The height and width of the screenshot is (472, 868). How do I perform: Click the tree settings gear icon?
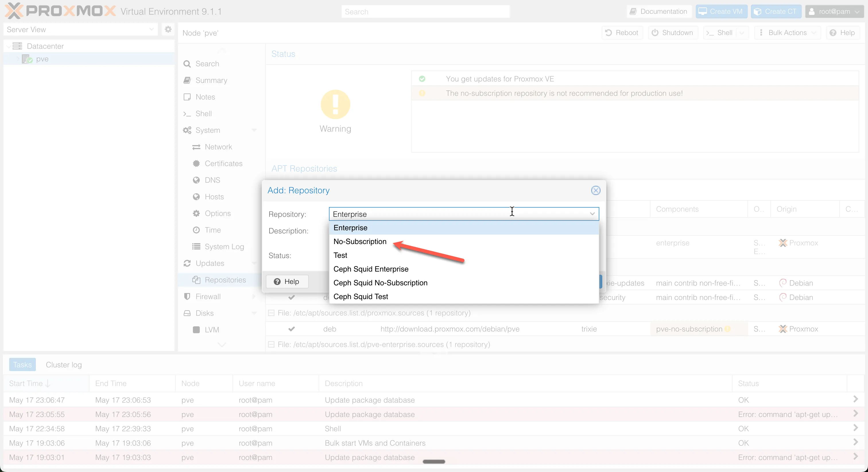[x=168, y=29]
